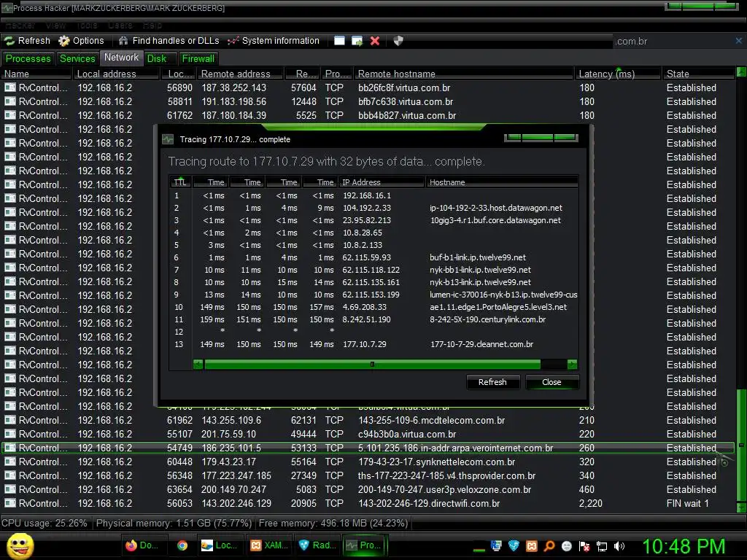Viewport: 747px width, 560px height.
Task: Select RvControl icon for 201.75.59.10 row
Action: coord(10,434)
